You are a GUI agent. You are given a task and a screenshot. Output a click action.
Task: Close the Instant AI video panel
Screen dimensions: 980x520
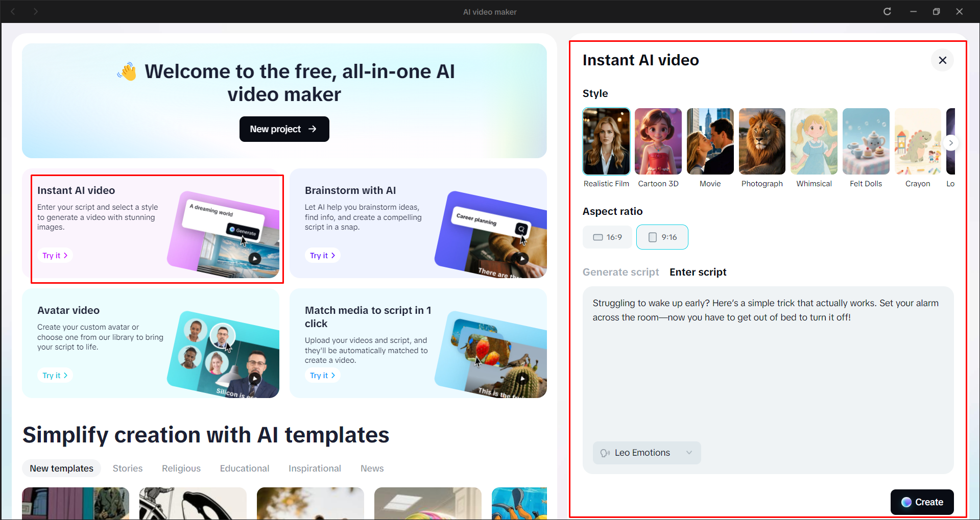[942, 60]
